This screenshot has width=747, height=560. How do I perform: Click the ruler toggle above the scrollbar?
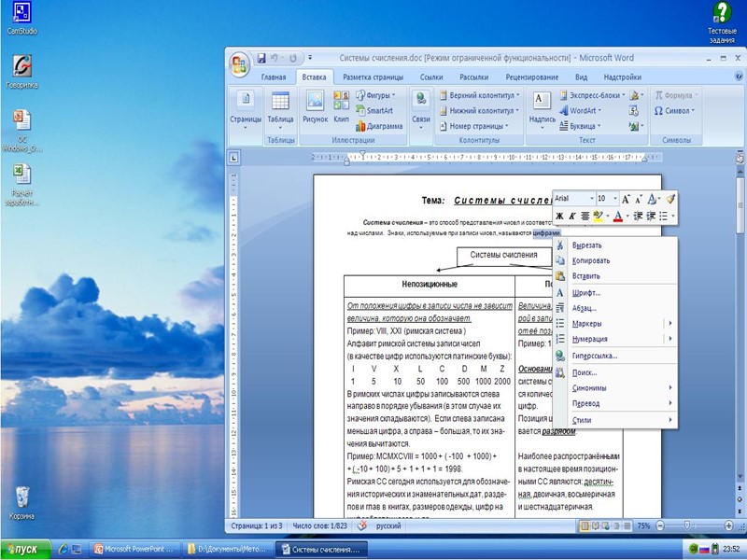tap(740, 159)
